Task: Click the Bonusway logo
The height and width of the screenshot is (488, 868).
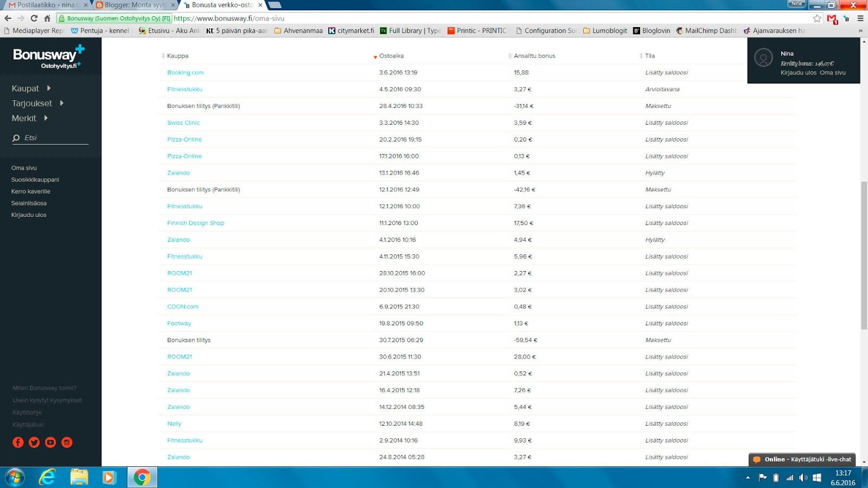Action: pos(48,57)
